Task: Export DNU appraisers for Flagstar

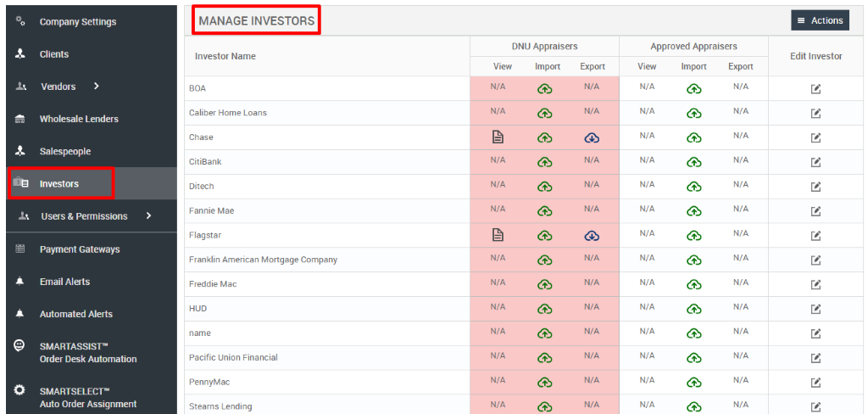Action: pos(593,236)
